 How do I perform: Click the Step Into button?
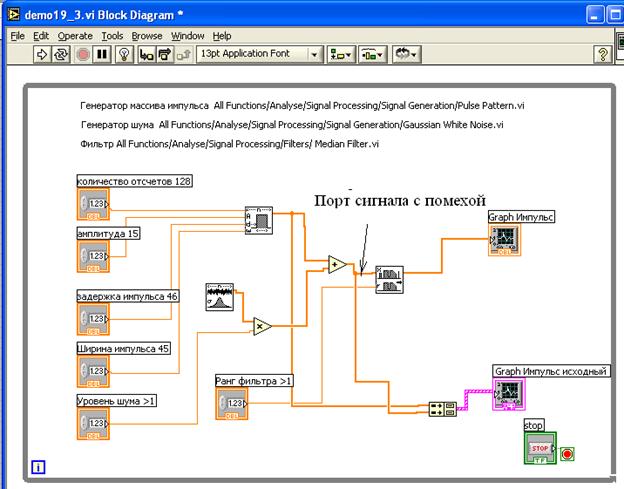146,54
